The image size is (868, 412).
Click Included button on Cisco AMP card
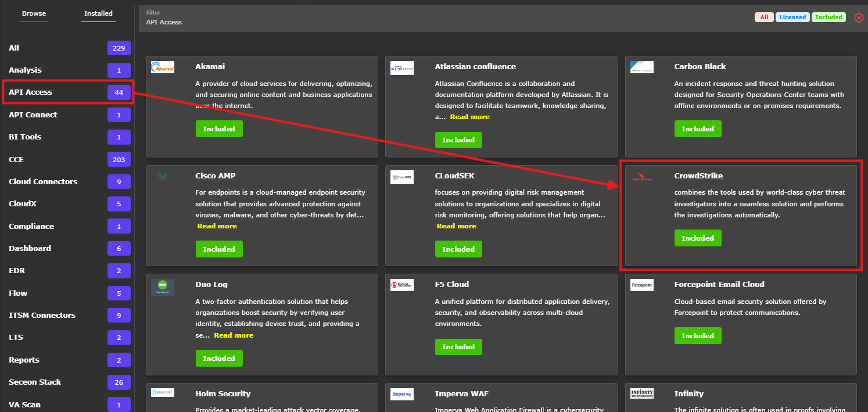tap(219, 249)
